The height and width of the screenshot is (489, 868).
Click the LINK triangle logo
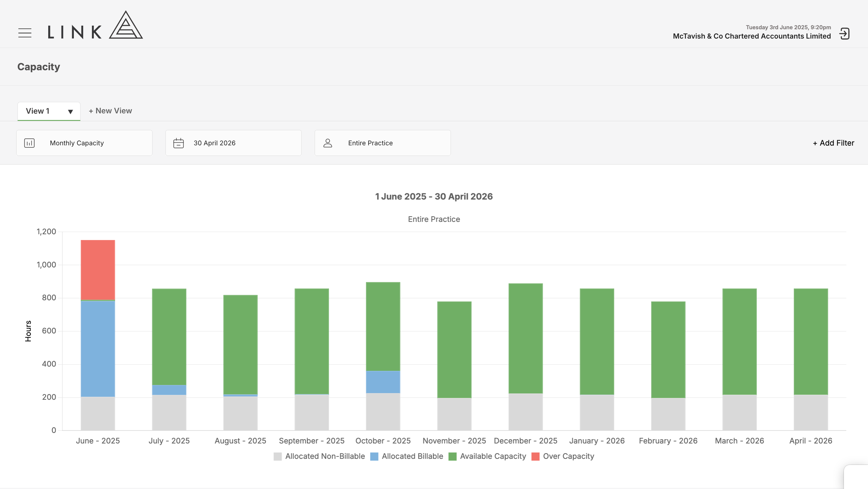pyautogui.click(x=126, y=26)
